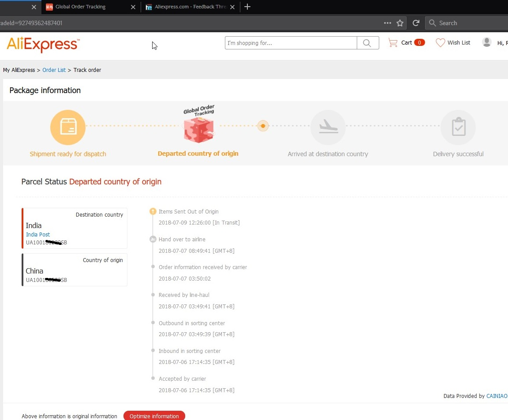Select the Hand over to airline text
The image size is (508, 420).
point(182,240)
